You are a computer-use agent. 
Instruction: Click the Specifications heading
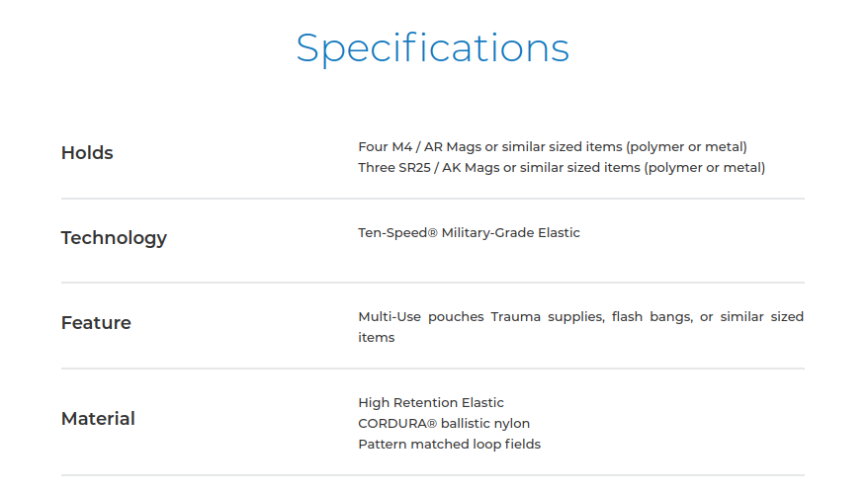pos(432,48)
